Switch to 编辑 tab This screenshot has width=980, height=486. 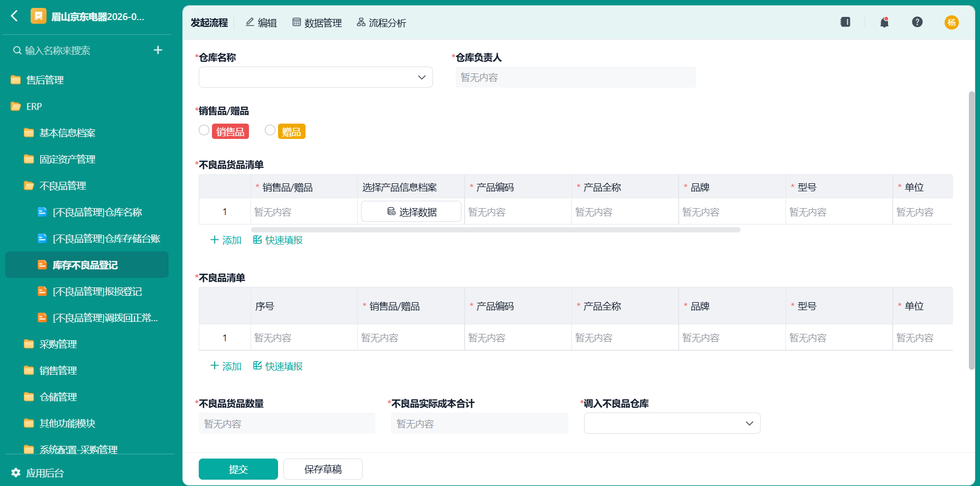pos(261,23)
